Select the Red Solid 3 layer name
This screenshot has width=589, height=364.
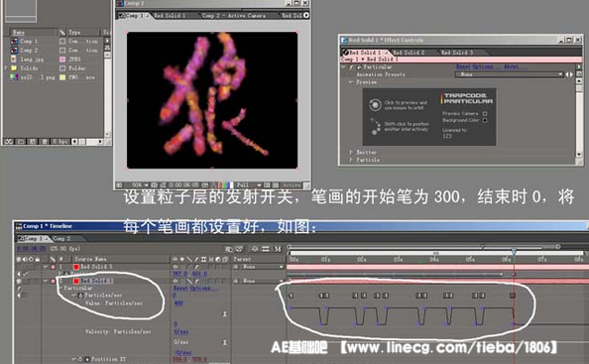(x=96, y=267)
